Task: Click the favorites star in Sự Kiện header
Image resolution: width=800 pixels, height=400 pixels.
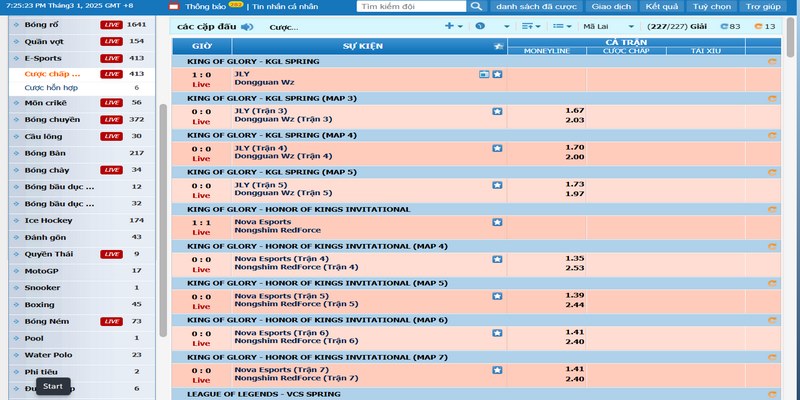Action: point(498,46)
